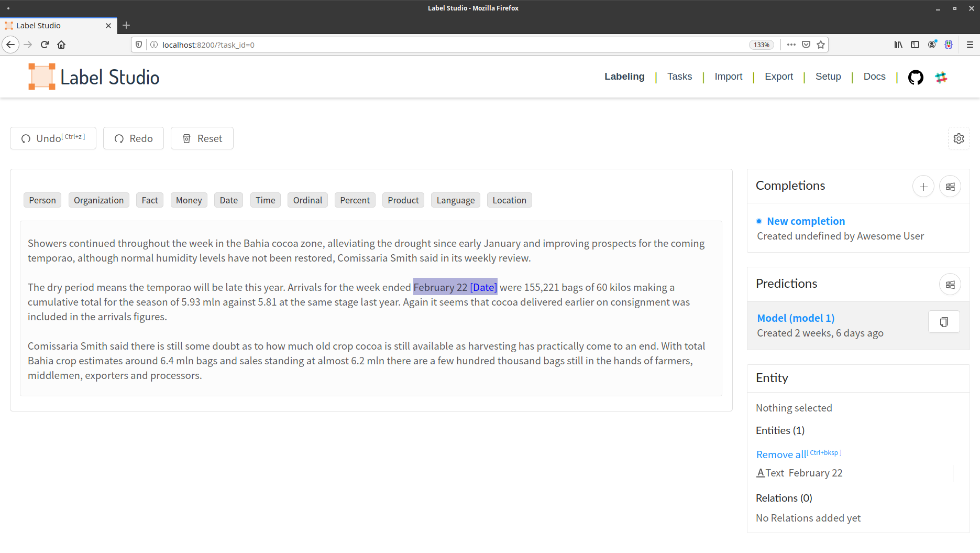Open Model (model 1) prediction
Viewport: 980px width, 553px height.
coord(796,318)
